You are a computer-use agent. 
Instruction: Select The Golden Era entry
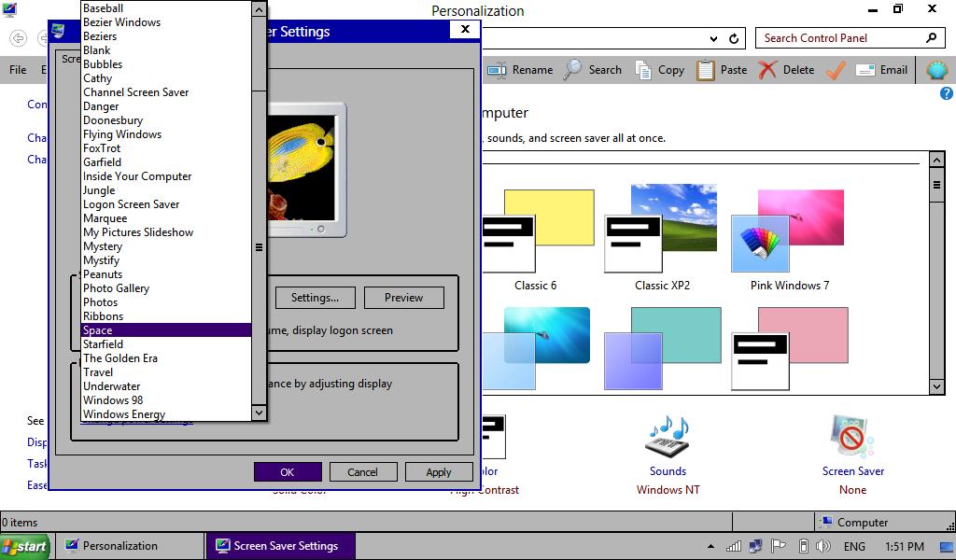point(166,358)
